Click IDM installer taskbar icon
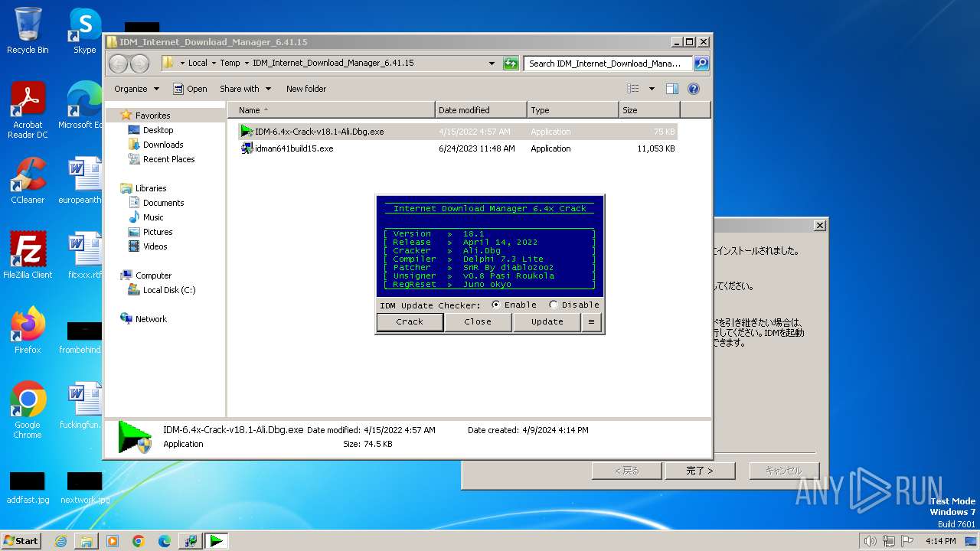980x551 pixels. click(191, 541)
